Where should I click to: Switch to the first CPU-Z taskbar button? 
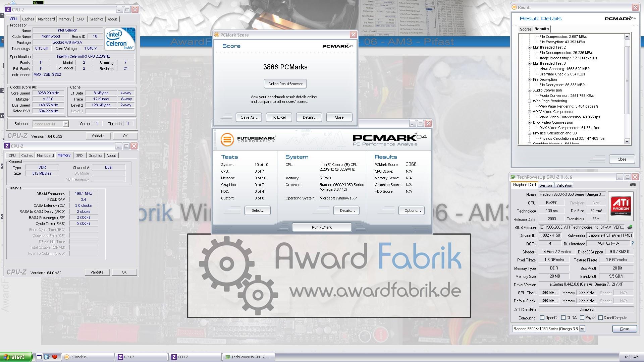click(142, 357)
